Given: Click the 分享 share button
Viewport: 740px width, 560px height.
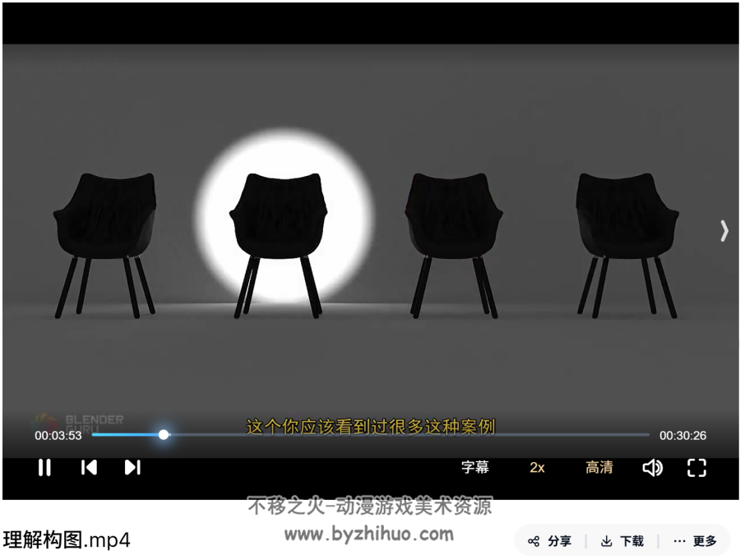Looking at the screenshot, I should (x=550, y=541).
